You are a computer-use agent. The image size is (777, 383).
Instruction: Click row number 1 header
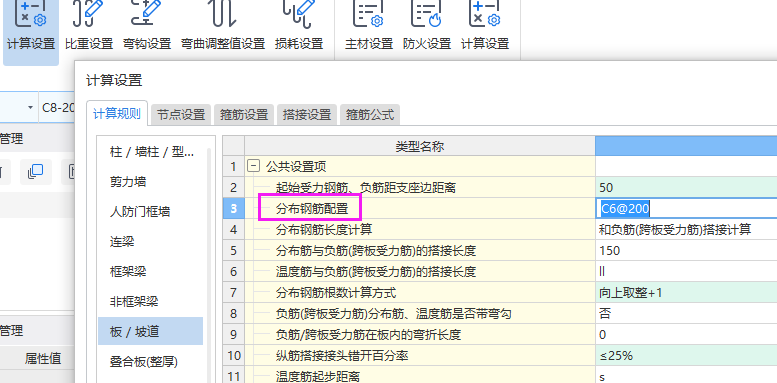[233, 166]
